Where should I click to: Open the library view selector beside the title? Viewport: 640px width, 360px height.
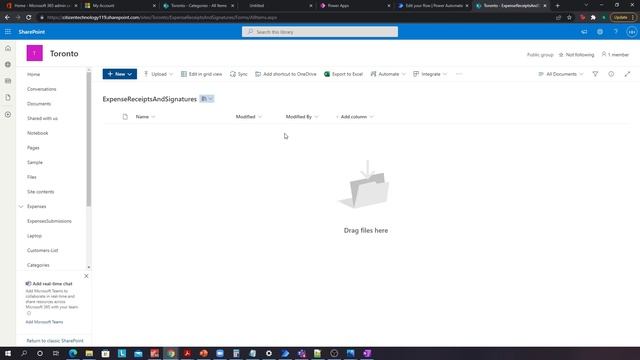[x=207, y=99]
